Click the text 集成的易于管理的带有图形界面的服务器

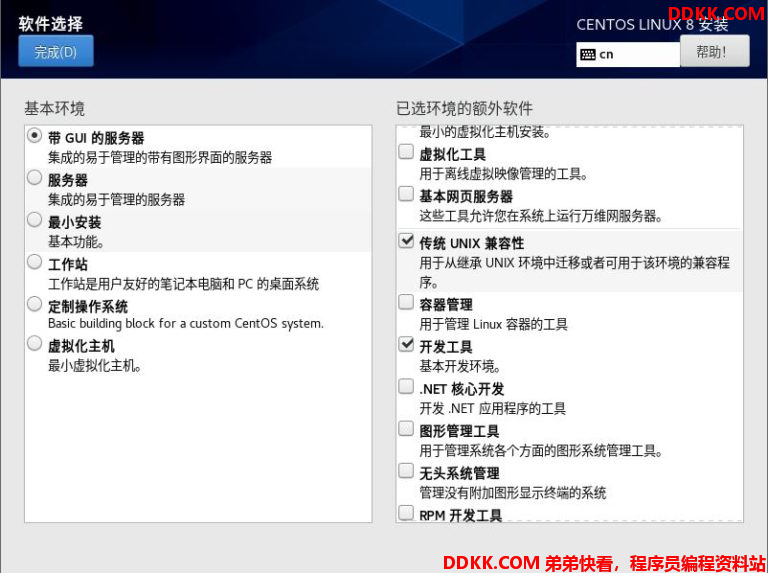160,158
